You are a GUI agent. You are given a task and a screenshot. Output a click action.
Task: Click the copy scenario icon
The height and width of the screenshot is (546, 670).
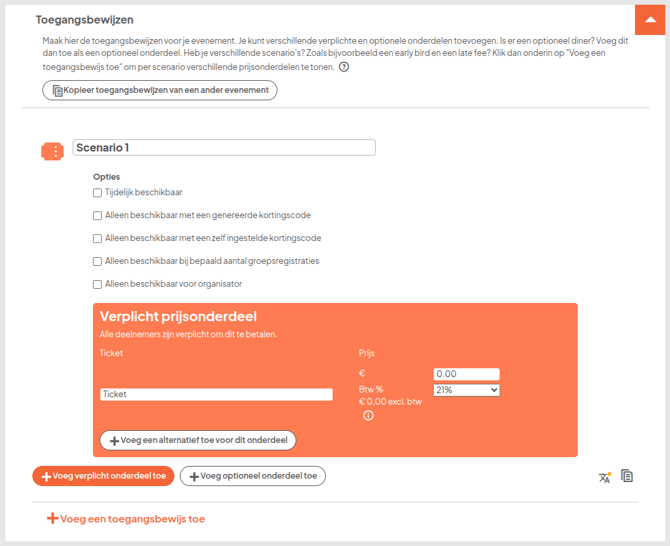click(x=627, y=476)
